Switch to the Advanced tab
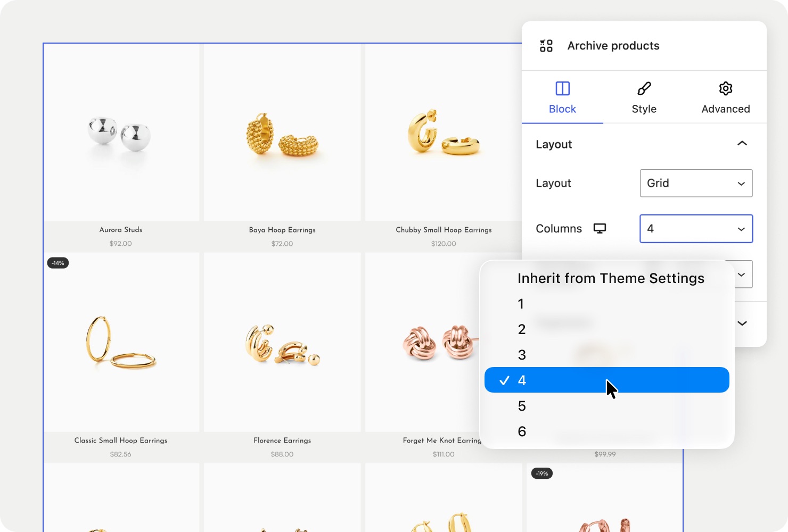This screenshot has width=788, height=532. (x=726, y=98)
